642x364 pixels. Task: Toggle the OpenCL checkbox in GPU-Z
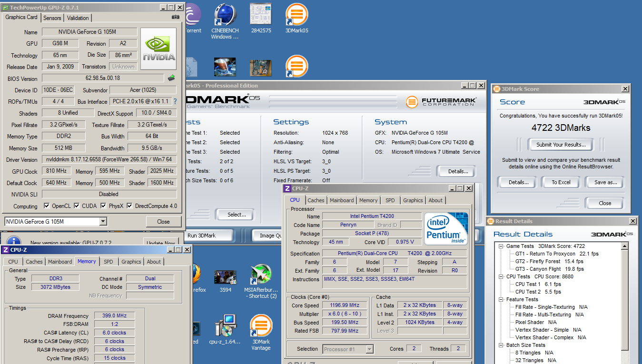click(47, 206)
